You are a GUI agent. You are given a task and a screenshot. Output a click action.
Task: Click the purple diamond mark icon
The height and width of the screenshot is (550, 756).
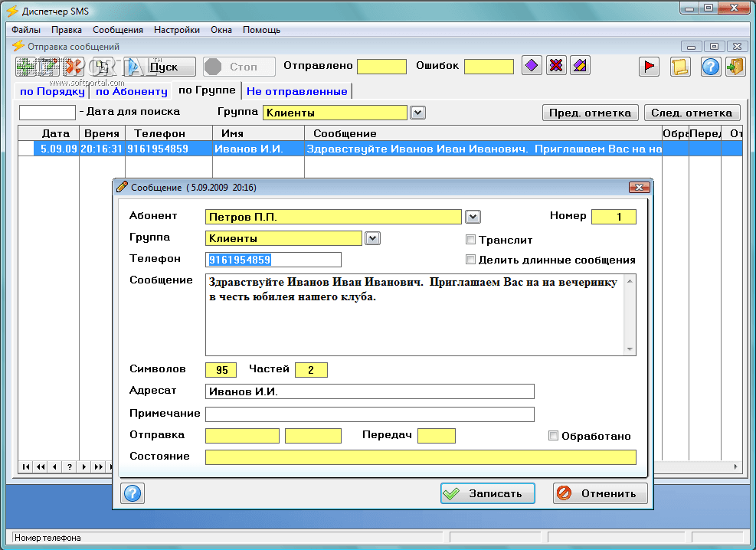coord(532,66)
